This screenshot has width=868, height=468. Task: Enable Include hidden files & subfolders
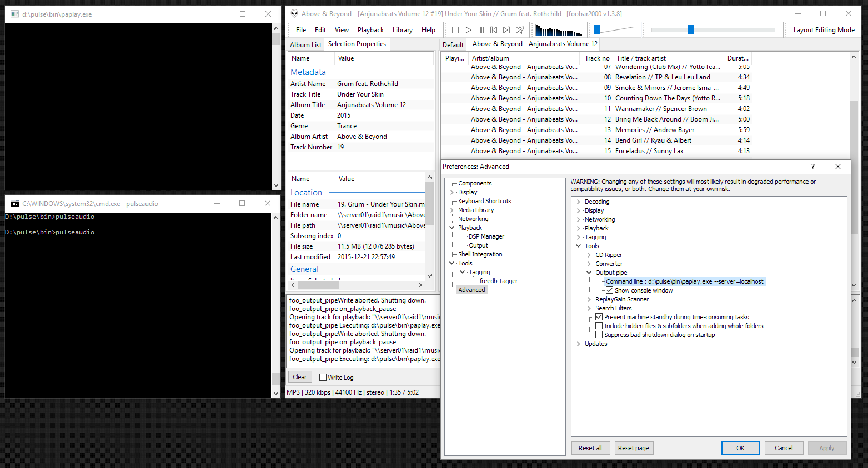pos(599,326)
